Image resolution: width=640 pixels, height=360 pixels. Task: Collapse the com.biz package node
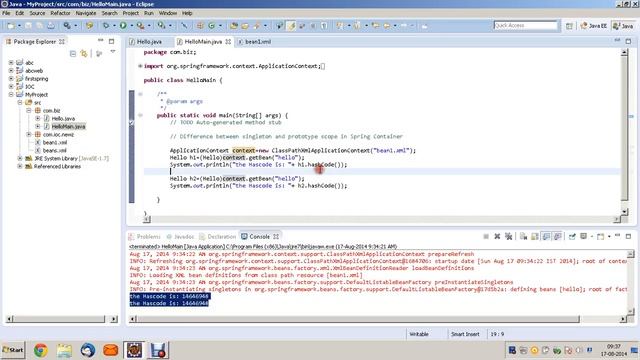[29, 111]
